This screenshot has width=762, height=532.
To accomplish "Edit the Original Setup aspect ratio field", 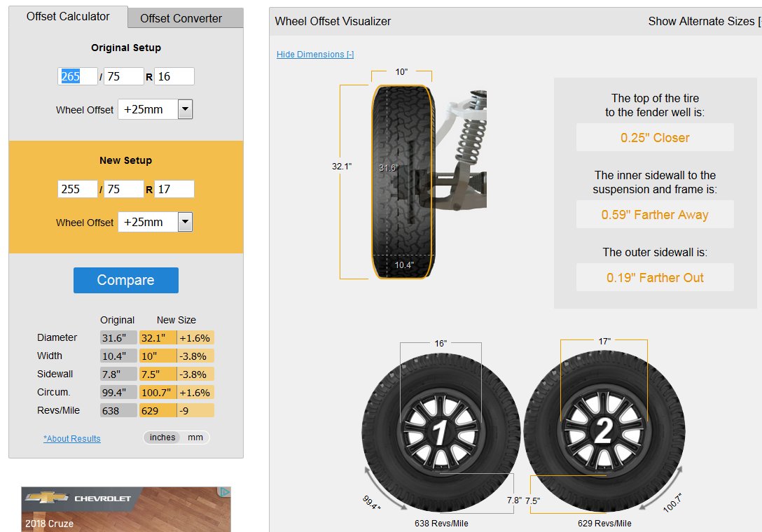I will (123, 76).
